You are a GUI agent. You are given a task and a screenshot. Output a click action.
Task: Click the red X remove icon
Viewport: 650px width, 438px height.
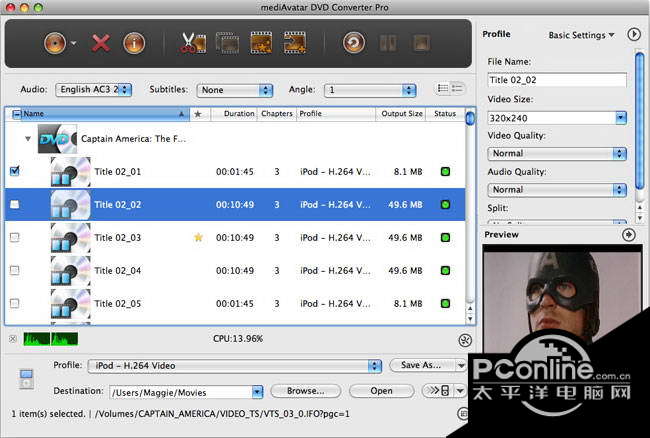[101, 43]
